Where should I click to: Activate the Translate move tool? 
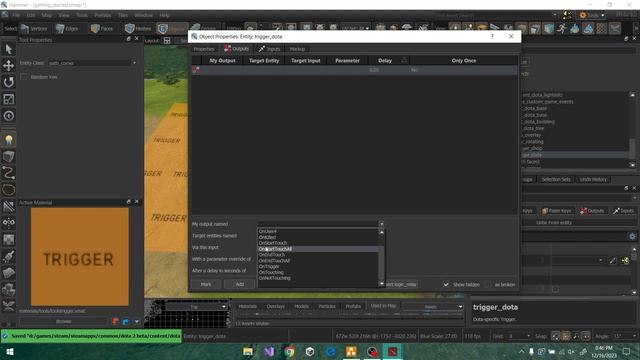coord(9,65)
